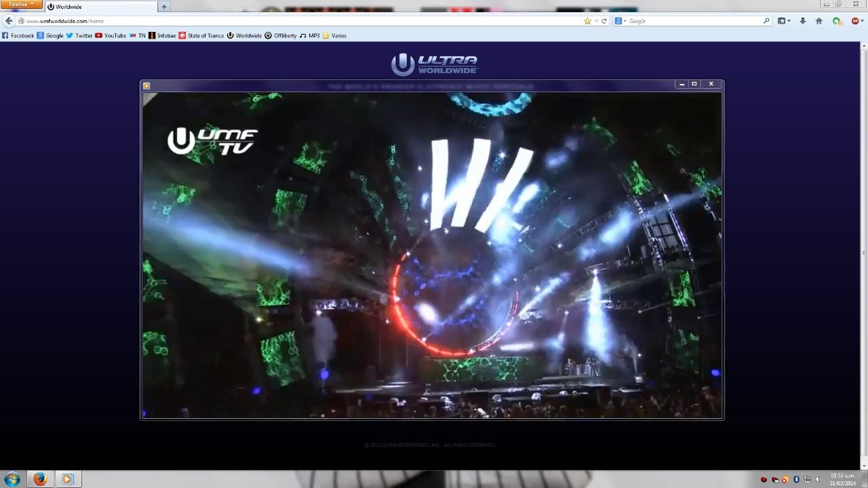This screenshot has width=868, height=488.
Task: Open the Google bookmark in bookmarks bar
Action: click(x=50, y=35)
